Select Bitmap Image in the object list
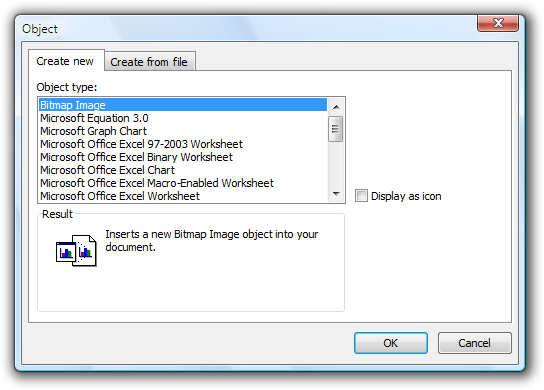Screen dimensions: 544x390 [183, 105]
